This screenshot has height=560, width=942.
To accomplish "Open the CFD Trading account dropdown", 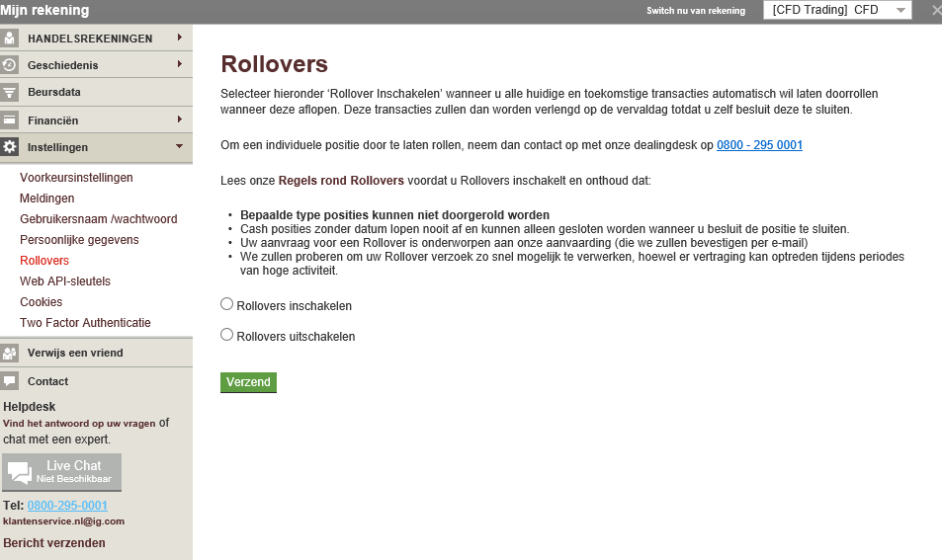I will 837,10.
